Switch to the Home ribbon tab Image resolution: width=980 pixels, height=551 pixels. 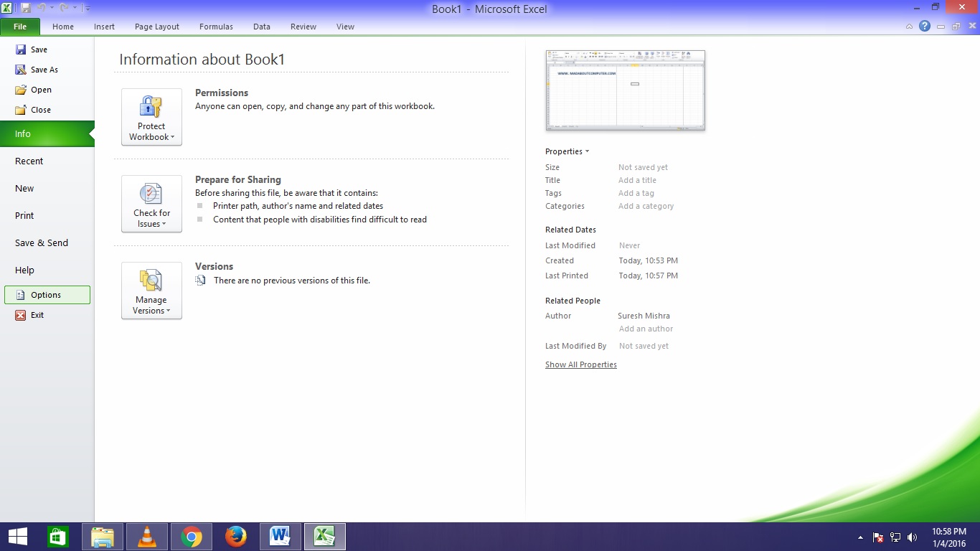(x=63, y=27)
